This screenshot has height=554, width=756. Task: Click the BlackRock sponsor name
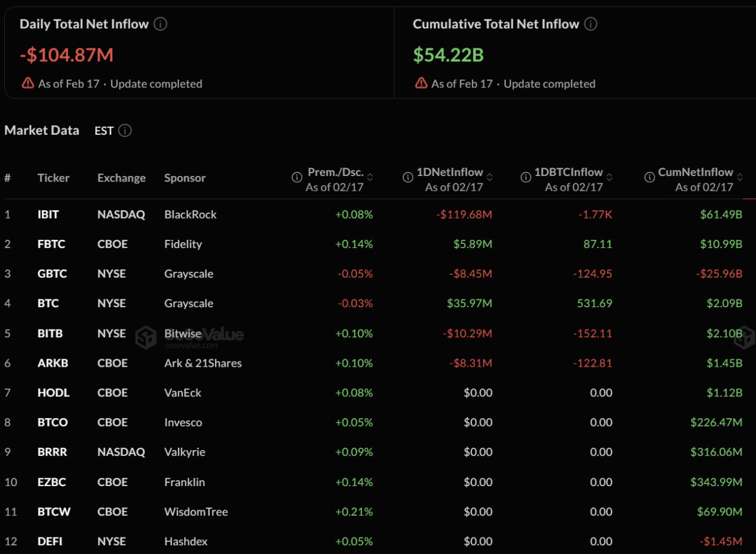pyautogui.click(x=190, y=214)
